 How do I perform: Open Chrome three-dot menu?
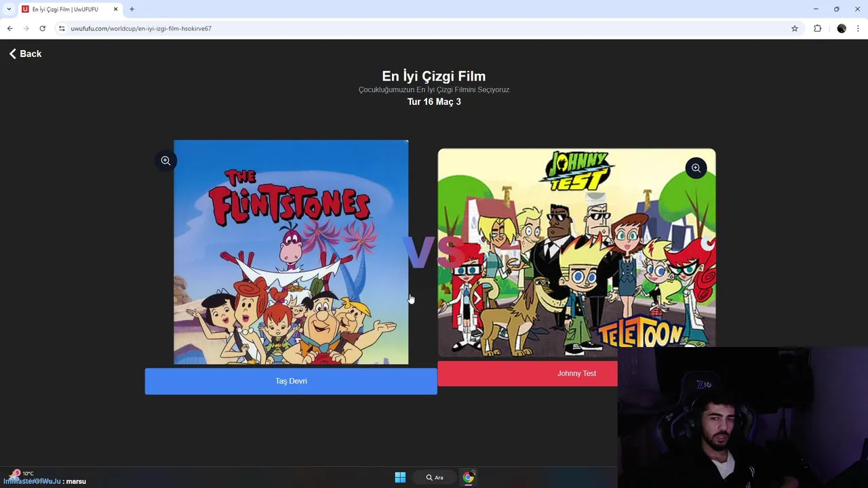click(858, 28)
